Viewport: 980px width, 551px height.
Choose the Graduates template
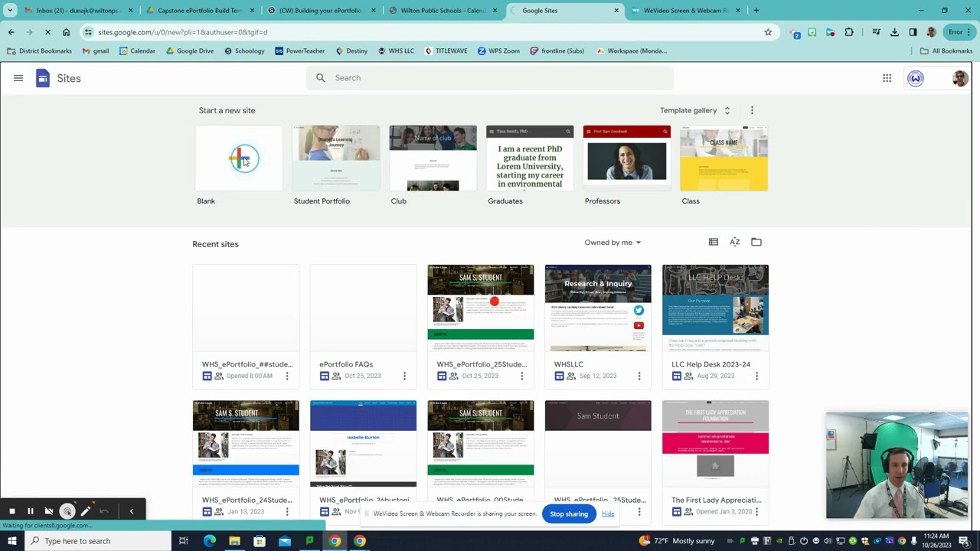(x=530, y=158)
